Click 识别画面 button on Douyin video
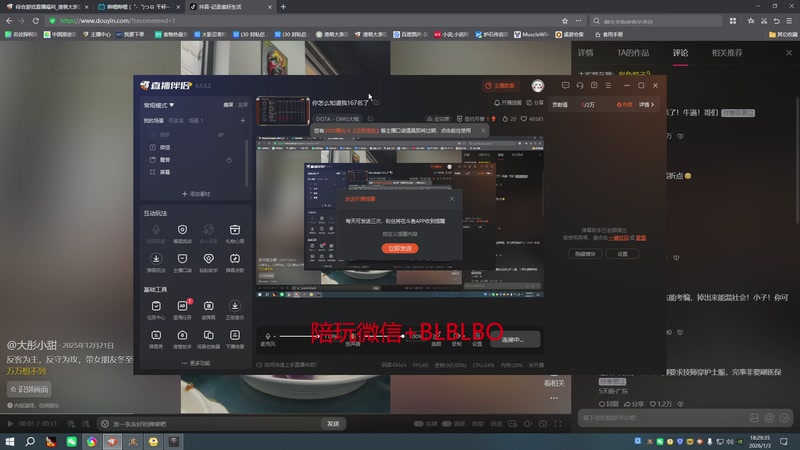Screen dimensions: 800x450 point(29,389)
